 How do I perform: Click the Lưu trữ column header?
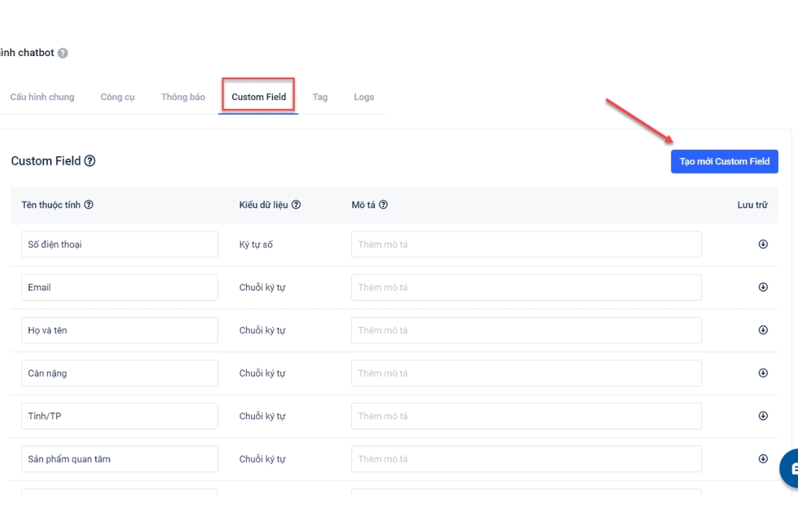click(752, 205)
